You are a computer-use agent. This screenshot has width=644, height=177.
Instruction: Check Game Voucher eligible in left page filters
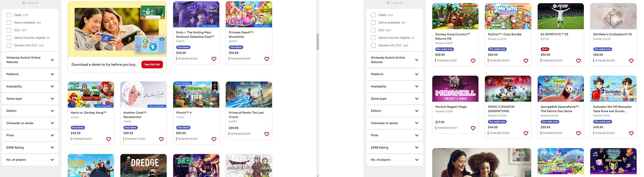click(x=9, y=38)
